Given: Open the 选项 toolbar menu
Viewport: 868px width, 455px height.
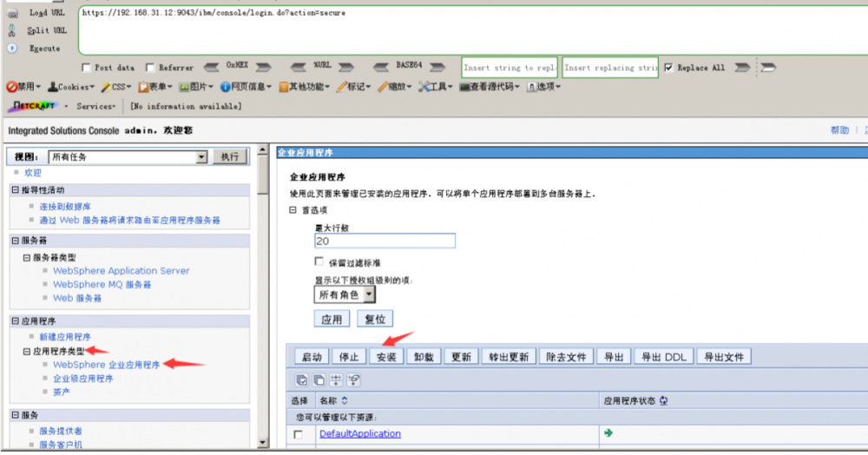Looking at the screenshot, I should pos(543,87).
